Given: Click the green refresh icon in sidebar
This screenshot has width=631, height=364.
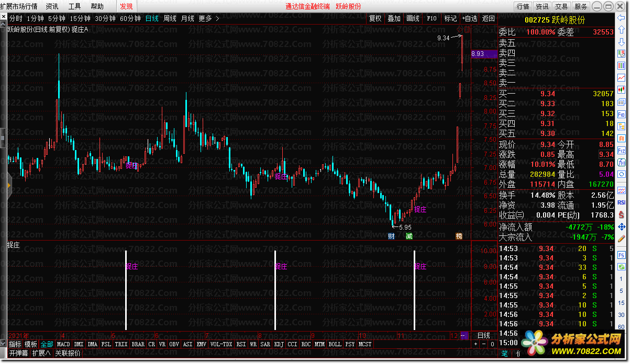Looking at the screenshot, I should (622, 267).
